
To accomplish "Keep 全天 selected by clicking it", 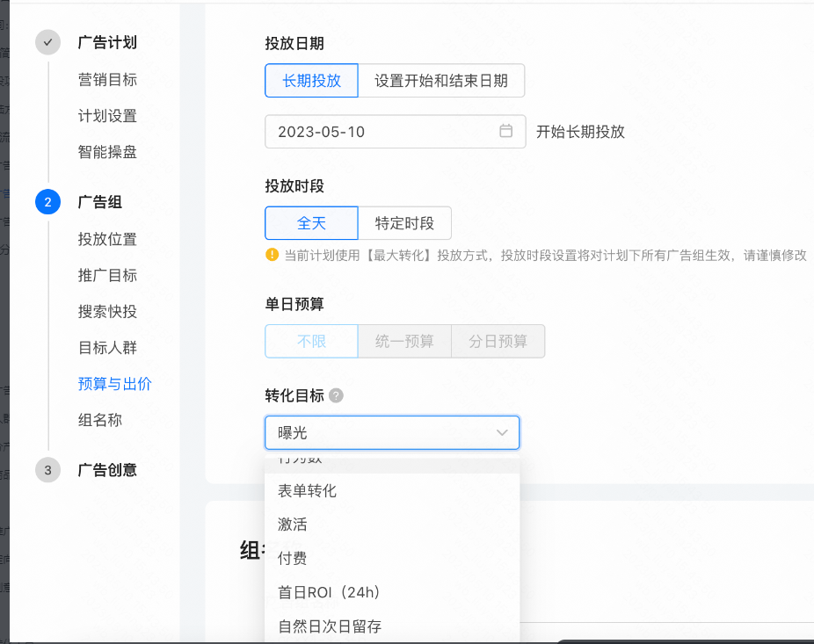I will (311, 223).
